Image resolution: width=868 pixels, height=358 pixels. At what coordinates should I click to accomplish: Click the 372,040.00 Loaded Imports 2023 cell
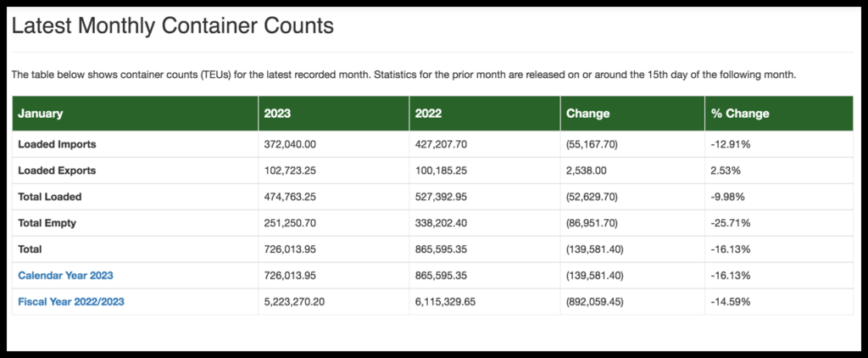point(290,144)
